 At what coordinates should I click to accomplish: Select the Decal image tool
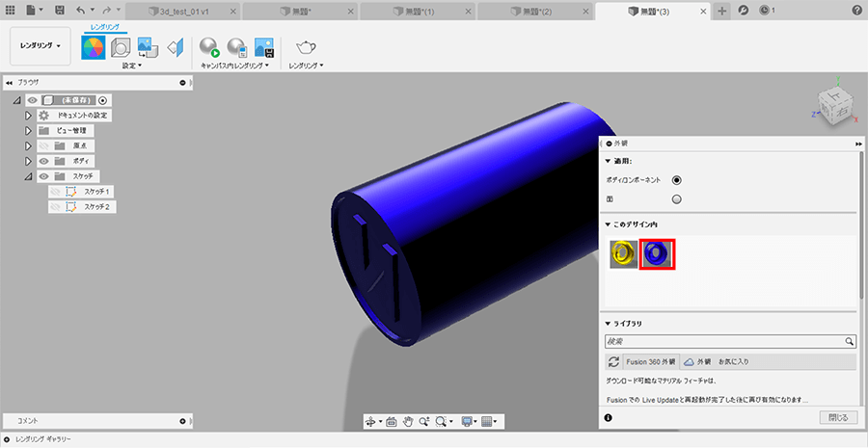pyautogui.click(x=148, y=46)
